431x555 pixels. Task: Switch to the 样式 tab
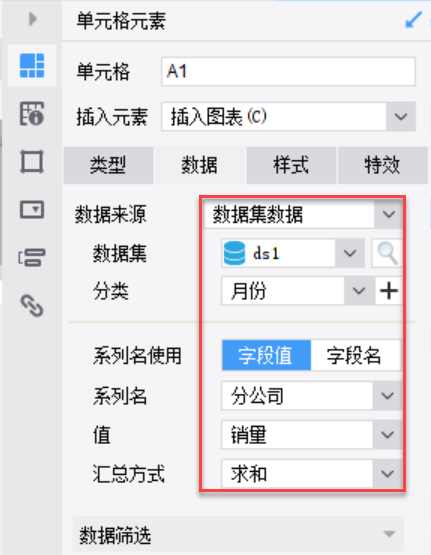pyautogui.click(x=291, y=165)
